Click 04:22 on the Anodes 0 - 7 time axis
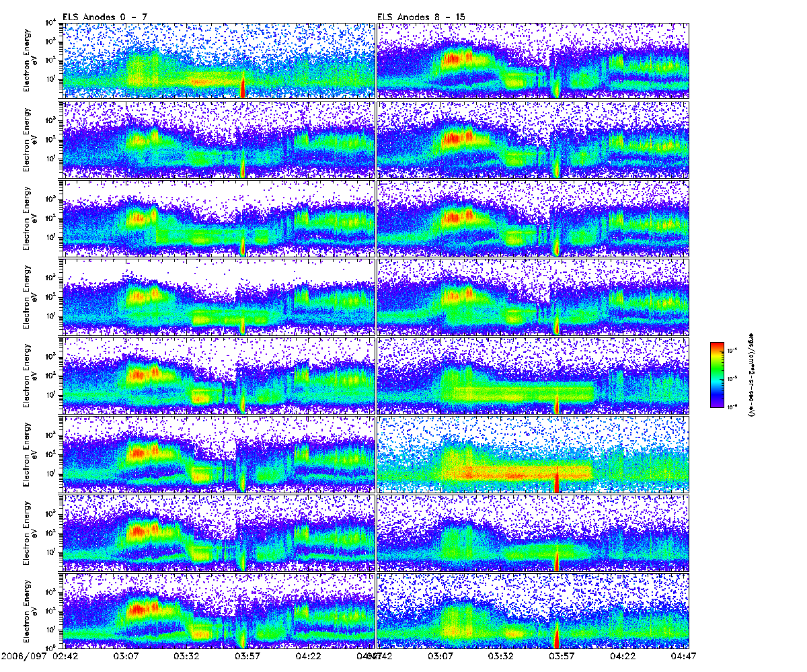Screen dimensions: 807x672 [307, 655]
